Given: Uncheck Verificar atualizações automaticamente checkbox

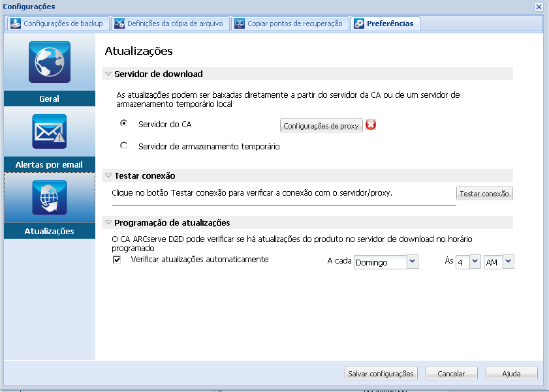Looking at the screenshot, I should tap(117, 260).
